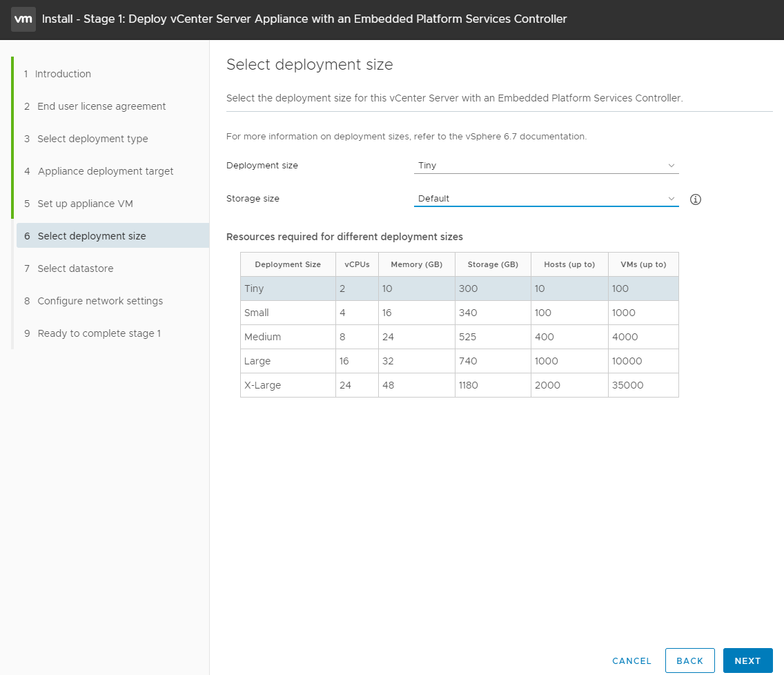Click the Storage (GB) column header
Screen dimensions: 784x675
point(493,264)
